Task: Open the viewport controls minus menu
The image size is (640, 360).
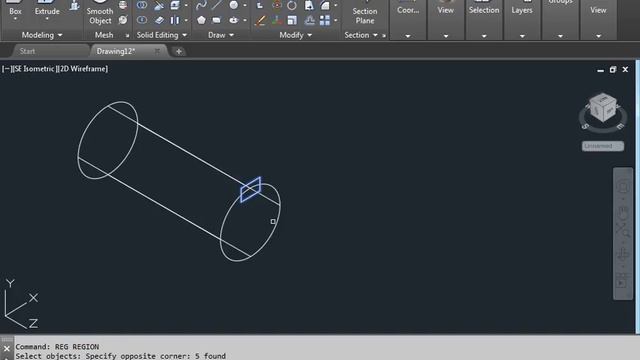Action: (x=6, y=69)
